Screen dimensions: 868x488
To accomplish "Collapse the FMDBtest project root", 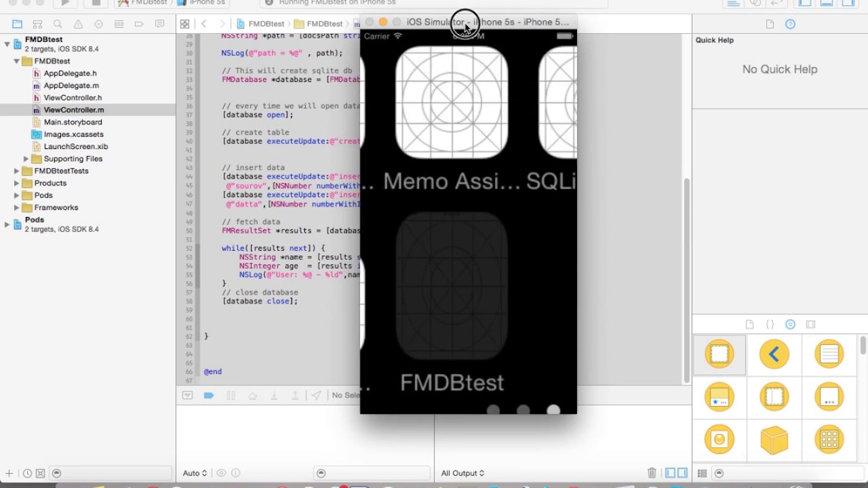I will pyautogui.click(x=7, y=44).
